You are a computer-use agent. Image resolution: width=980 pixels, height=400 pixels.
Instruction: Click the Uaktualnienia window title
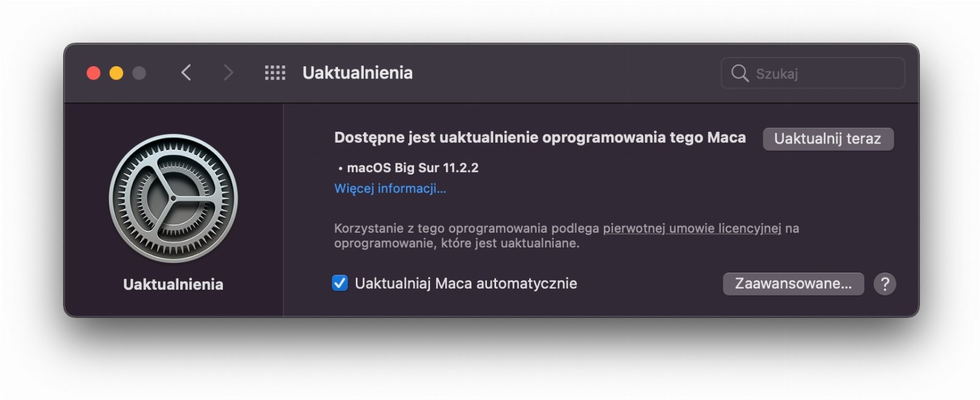pyautogui.click(x=358, y=73)
